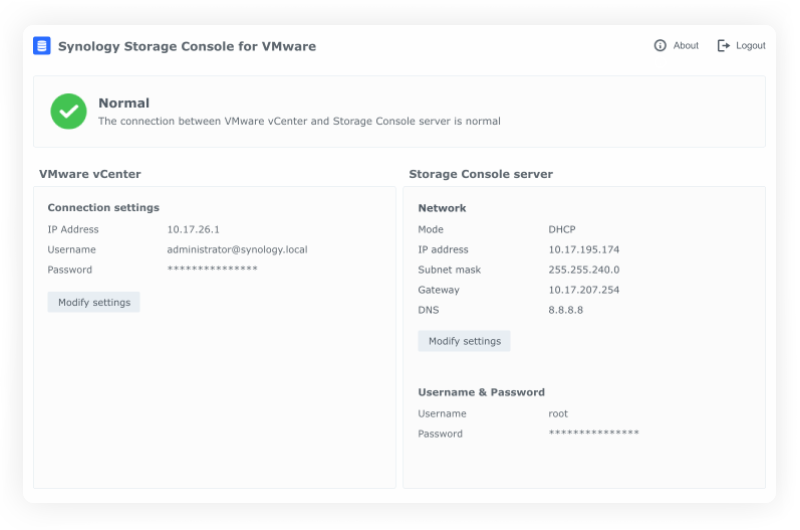Click Modify settings under VMware vCenter connection settings
Image resolution: width=800 pixels, height=530 pixels.
pyautogui.click(x=94, y=302)
